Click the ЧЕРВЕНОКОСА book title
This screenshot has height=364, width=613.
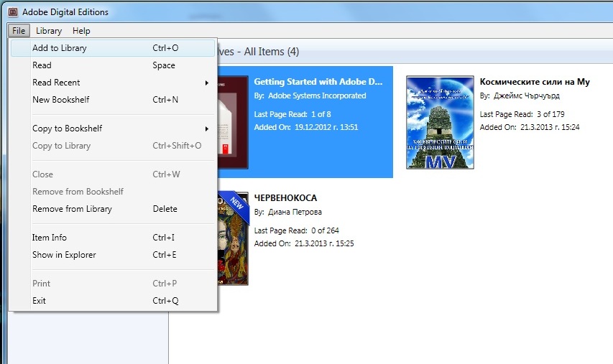285,197
